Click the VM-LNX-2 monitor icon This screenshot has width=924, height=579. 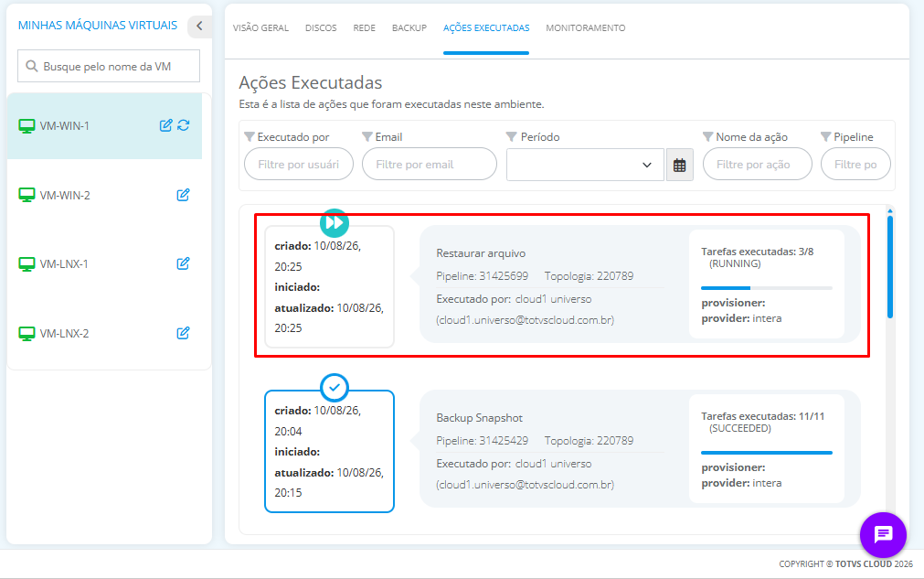[x=27, y=334]
